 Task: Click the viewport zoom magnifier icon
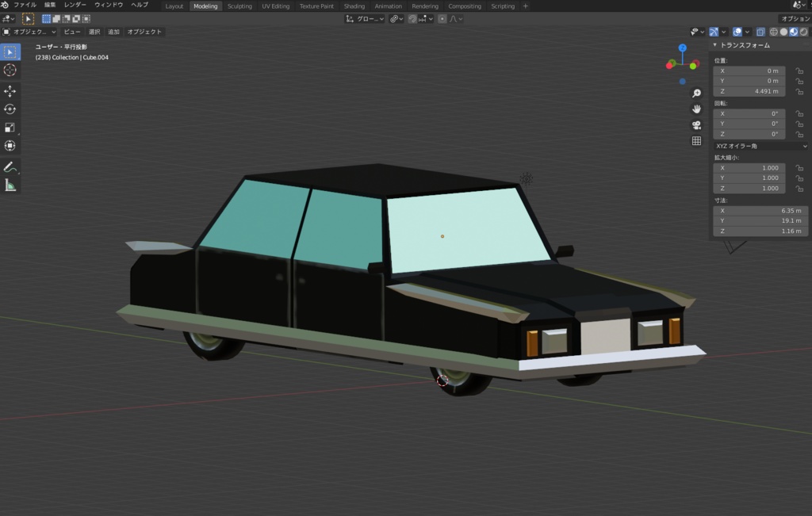696,93
